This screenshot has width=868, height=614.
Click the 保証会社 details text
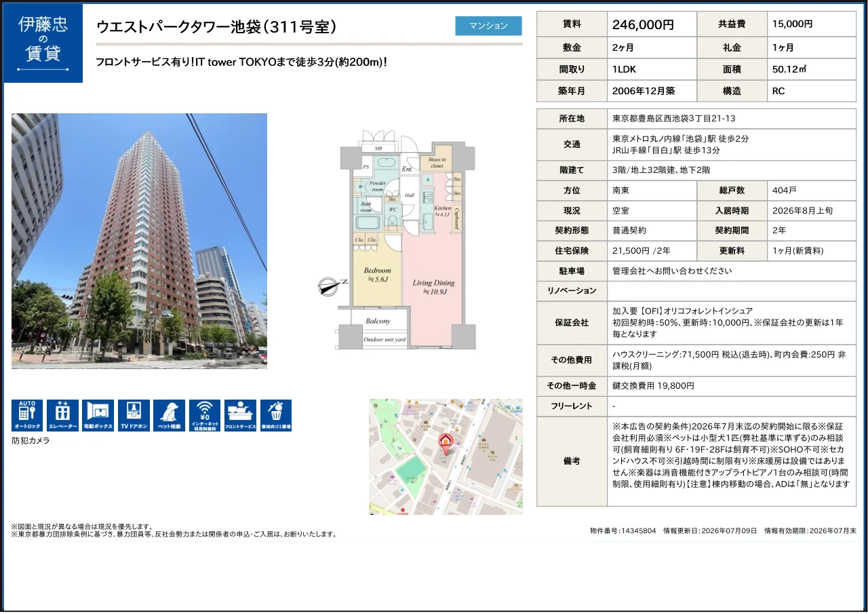point(728,322)
